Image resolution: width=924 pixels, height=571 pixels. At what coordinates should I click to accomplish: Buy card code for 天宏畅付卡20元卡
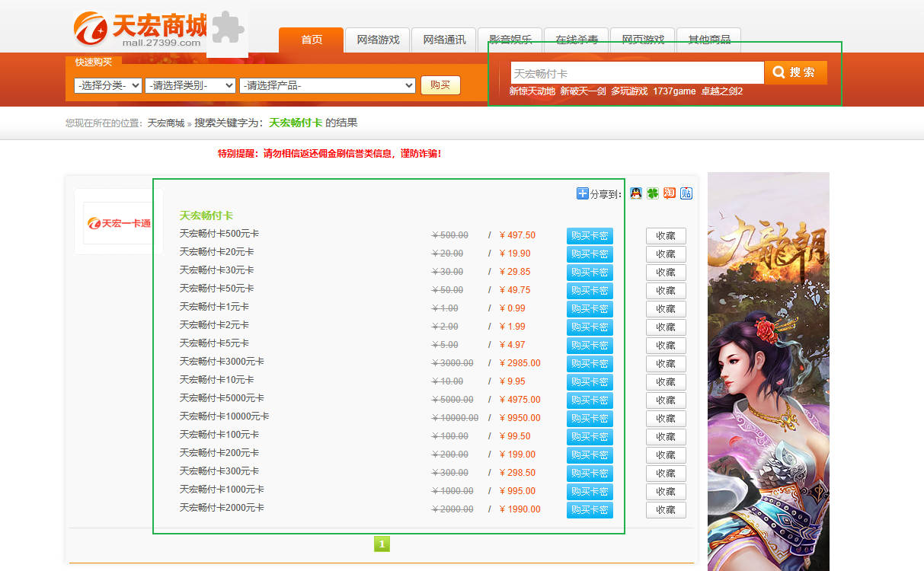point(590,254)
